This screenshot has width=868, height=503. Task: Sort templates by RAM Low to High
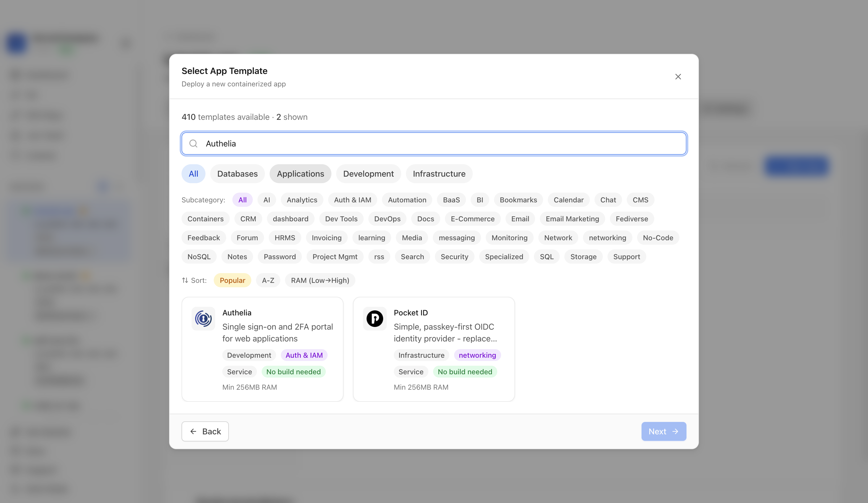[x=320, y=280]
